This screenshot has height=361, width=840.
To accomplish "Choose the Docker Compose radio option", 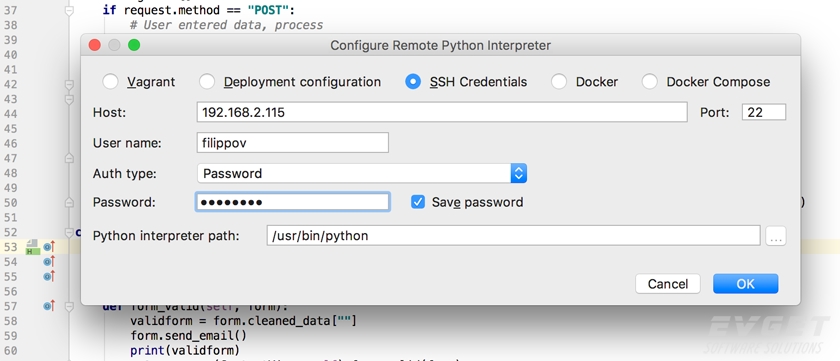I will (x=649, y=82).
